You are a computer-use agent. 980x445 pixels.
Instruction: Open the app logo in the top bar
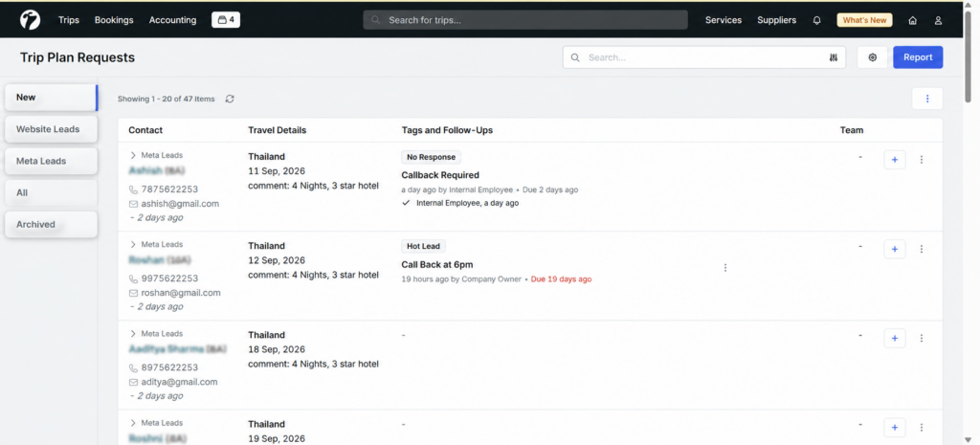30,20
